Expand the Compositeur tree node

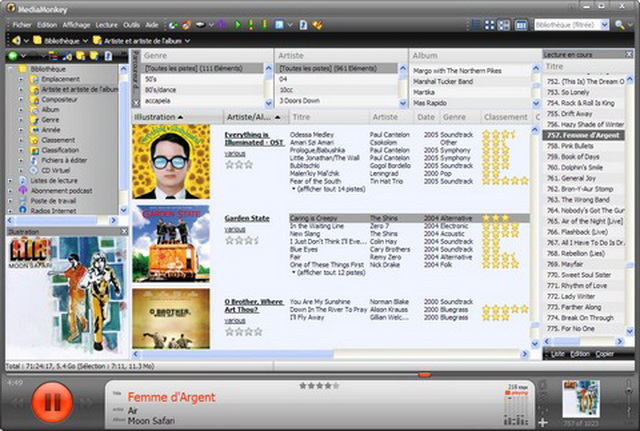[21, 100]
